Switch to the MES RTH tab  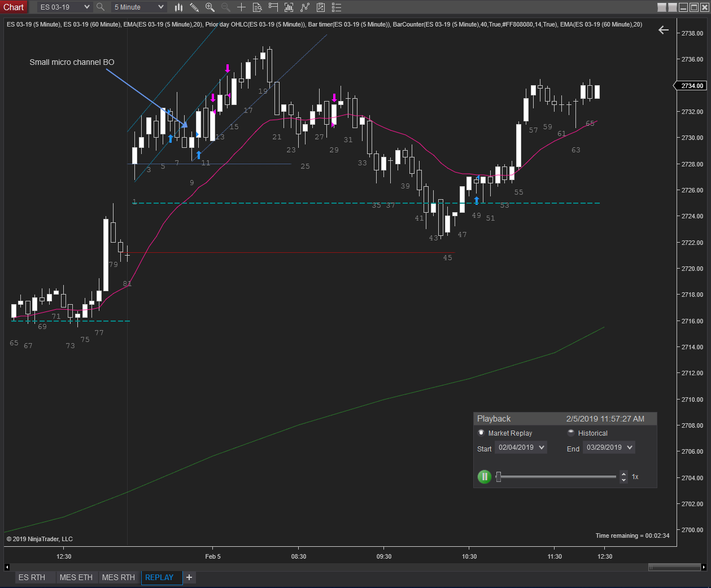click(x=119, y=577)
